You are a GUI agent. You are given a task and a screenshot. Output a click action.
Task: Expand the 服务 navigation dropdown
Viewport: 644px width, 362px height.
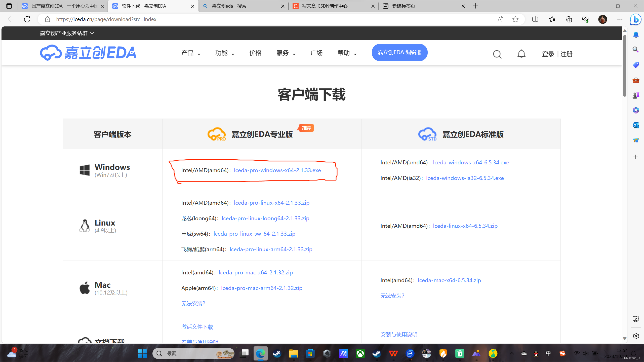point(286,53)
